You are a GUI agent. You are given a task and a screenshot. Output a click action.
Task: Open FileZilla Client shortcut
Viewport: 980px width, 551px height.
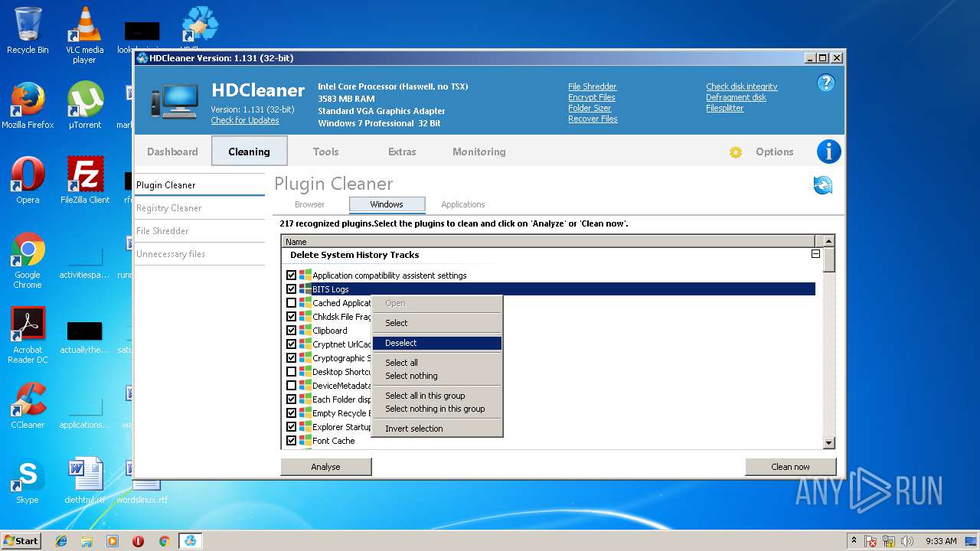point(85,181)
